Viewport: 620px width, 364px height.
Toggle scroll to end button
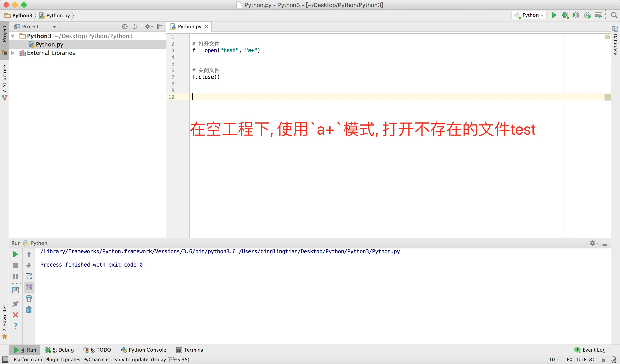click(29, 287)
